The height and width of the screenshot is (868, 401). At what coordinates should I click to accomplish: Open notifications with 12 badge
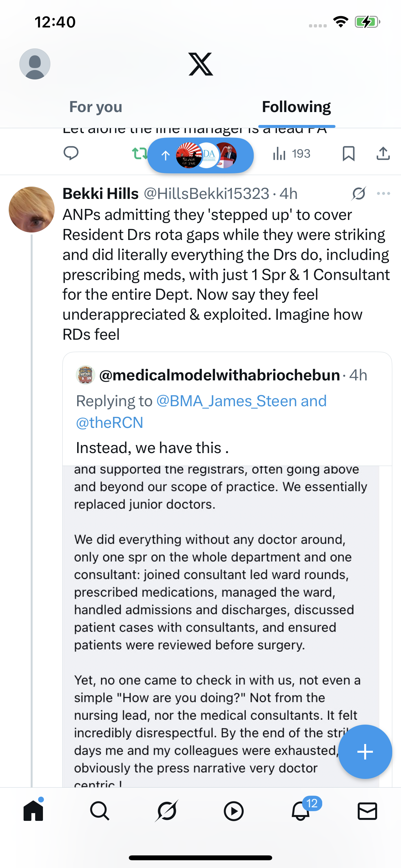[x=301, y=811]
